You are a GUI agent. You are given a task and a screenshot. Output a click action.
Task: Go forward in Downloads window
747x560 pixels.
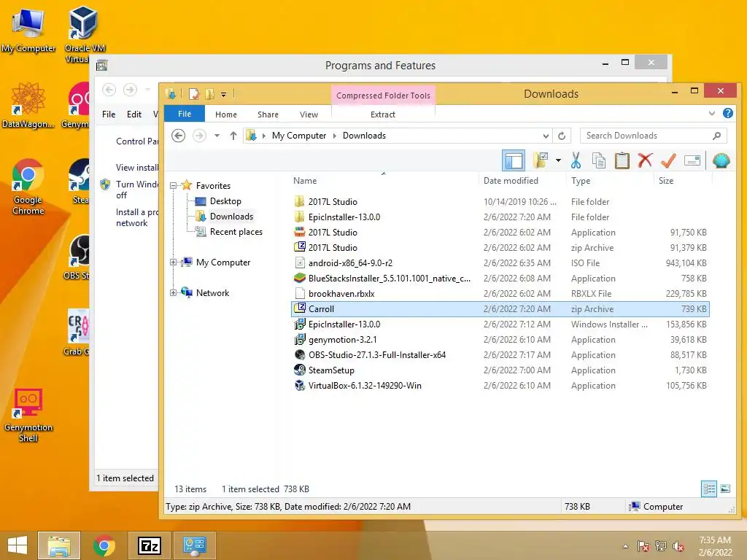[x=199, y=136]
